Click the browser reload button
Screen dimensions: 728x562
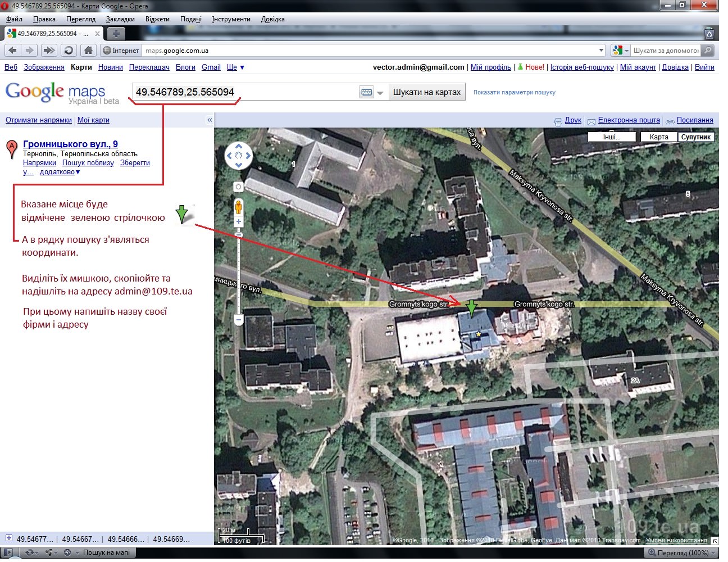69,51
